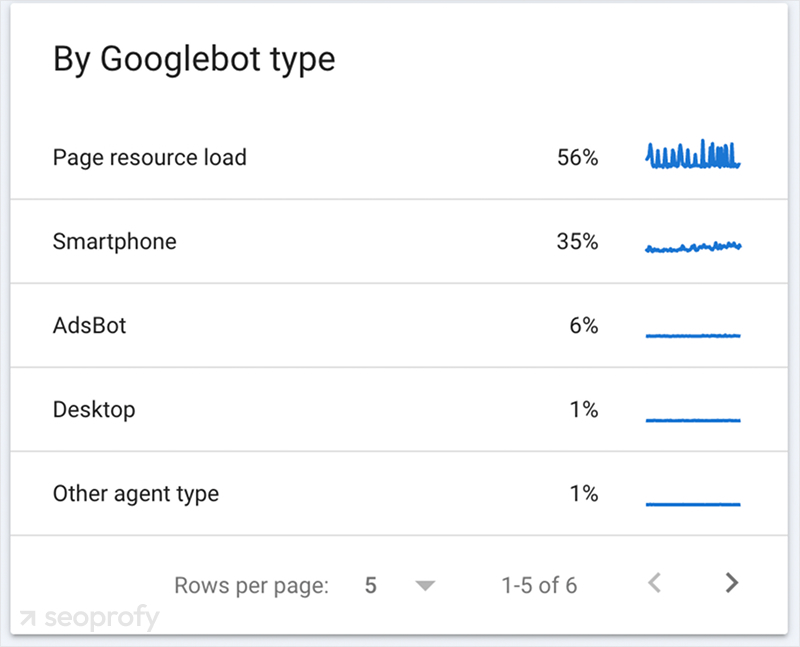
Task: Open the Smartphone Googlebot details
Action: (x=114, y=242)
